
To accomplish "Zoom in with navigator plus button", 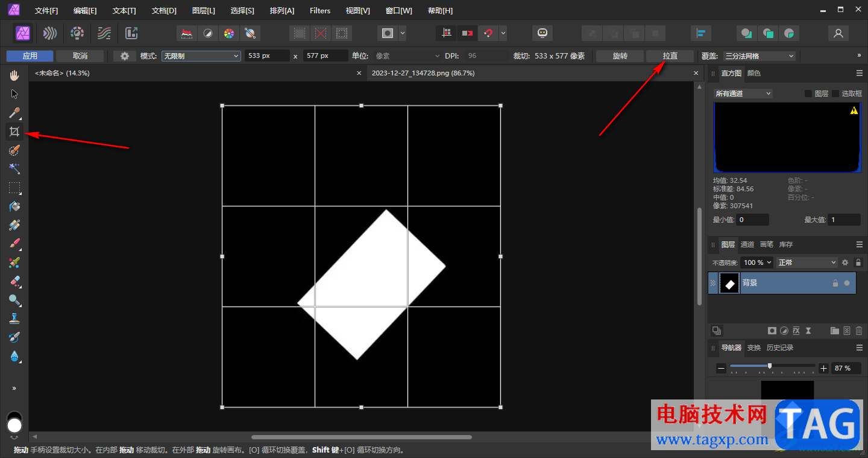I will tap(824, 368).
